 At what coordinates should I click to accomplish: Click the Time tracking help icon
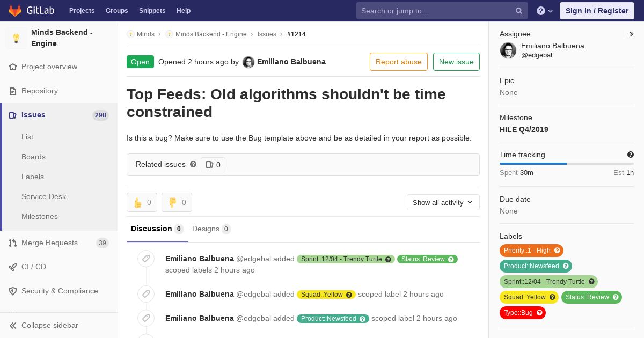click(x=631, y=155)
